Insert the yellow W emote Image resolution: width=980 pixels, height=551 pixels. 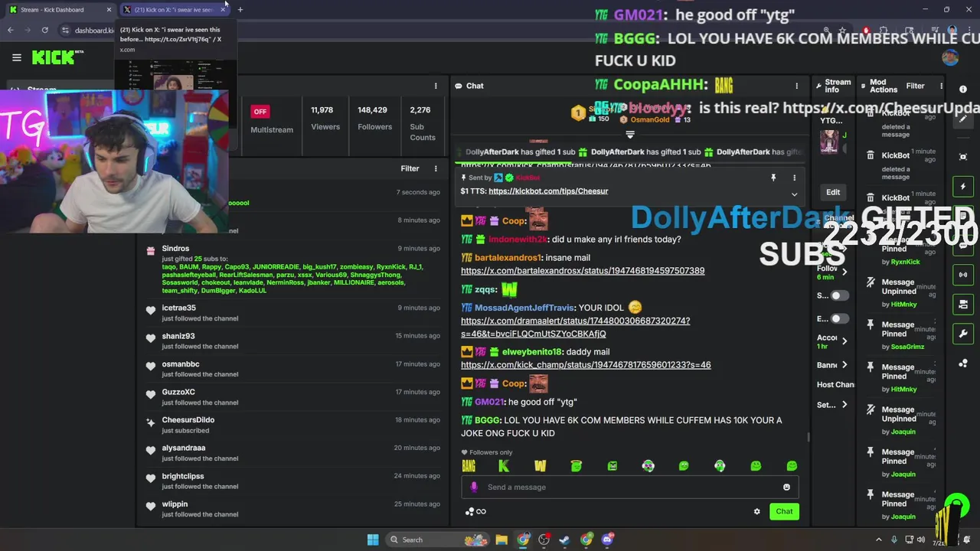540,466
